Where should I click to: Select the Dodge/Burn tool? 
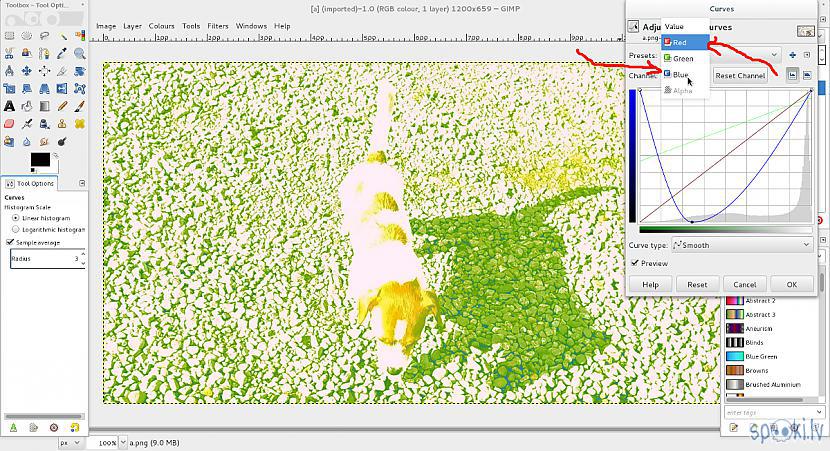click(x=62, y=141)
